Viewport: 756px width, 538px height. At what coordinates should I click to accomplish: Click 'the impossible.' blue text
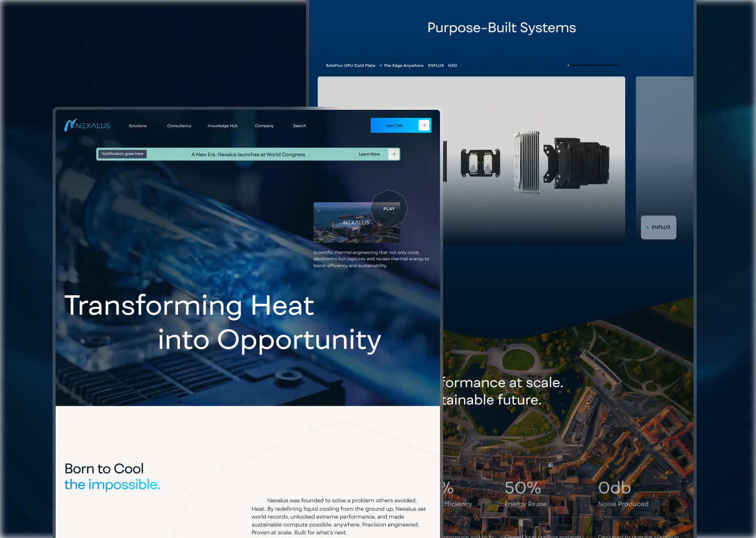[112, 484]
